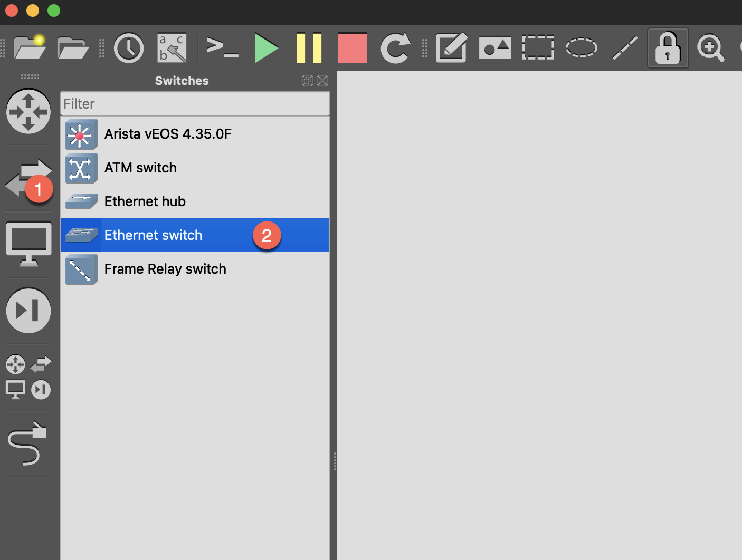
Task: Reload all nodes
Action: (395, 48)
